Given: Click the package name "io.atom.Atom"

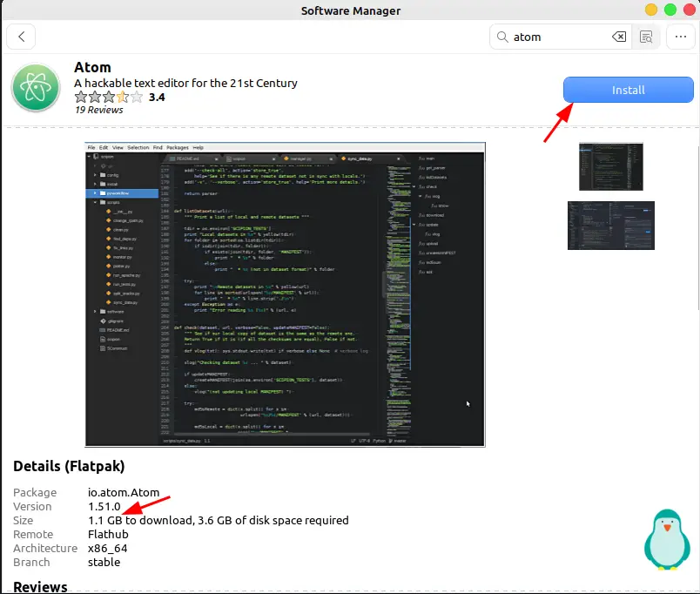Looking at the screenshot, I should pyautogui.click(x=124, y=492).
